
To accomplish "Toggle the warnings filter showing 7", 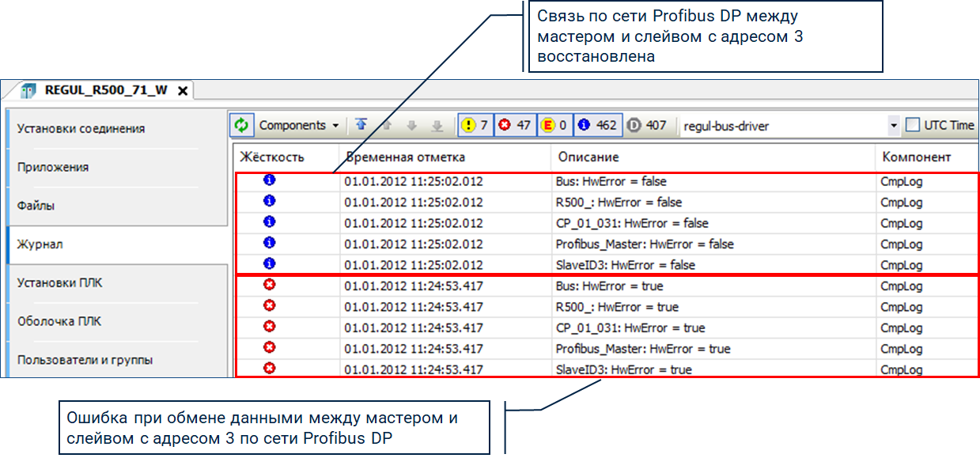I will pos(475,125).
